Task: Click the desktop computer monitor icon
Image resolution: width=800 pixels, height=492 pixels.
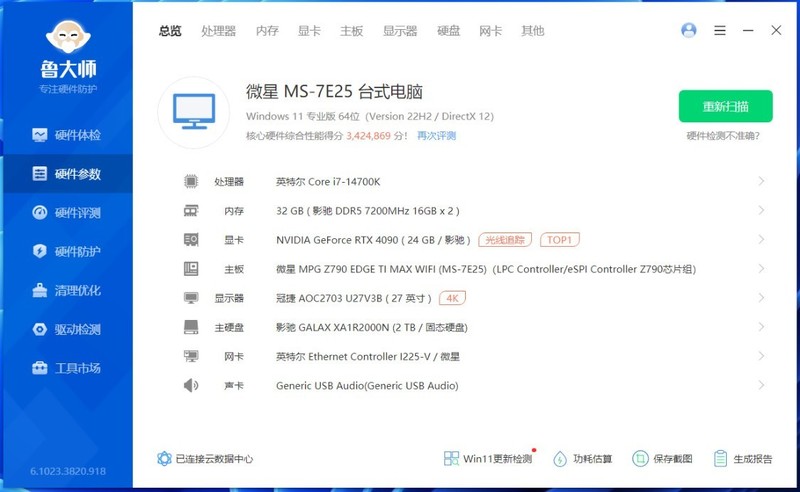Action: pyautogui.click(x=194, y=112)
